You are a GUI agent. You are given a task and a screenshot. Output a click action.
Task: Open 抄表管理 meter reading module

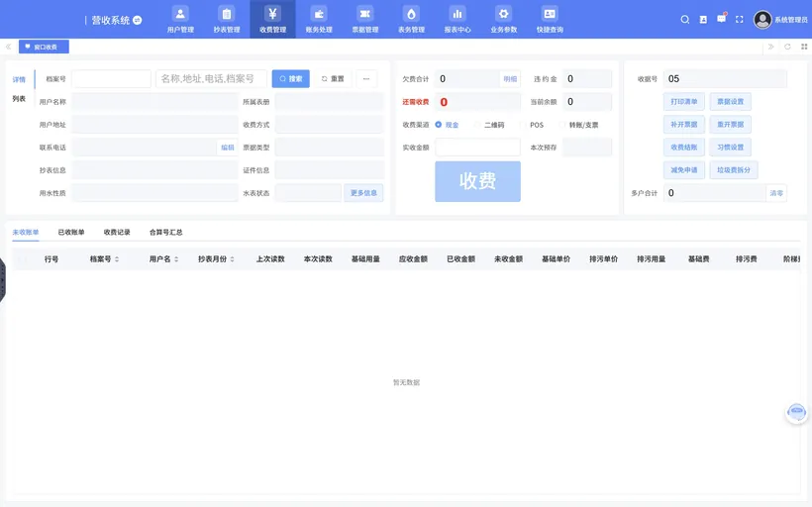[227, 19]
